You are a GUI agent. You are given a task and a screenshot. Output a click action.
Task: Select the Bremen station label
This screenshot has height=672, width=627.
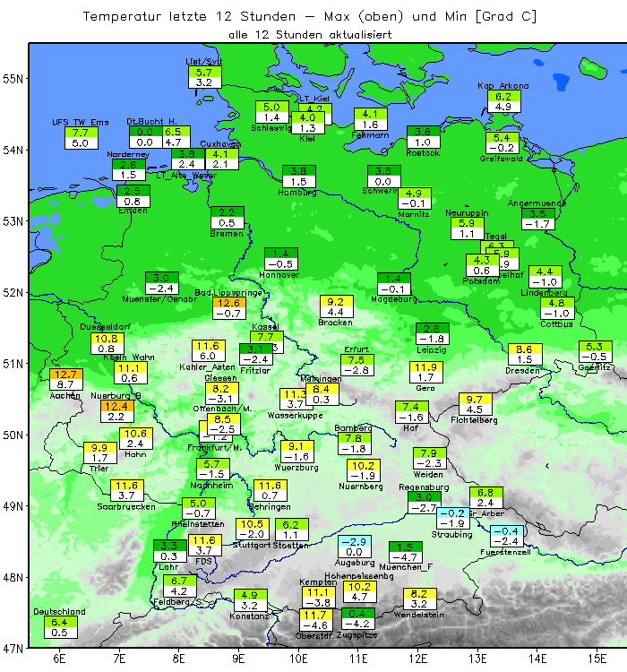point(227,234)
